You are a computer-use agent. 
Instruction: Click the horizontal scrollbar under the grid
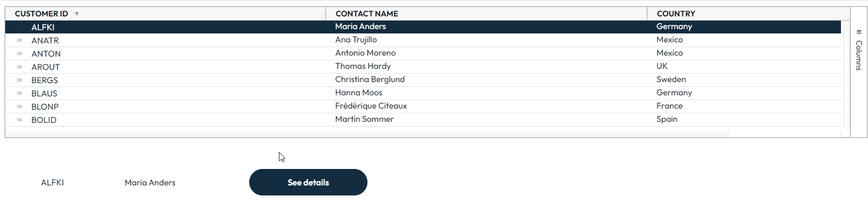pyautogui.click(x=367, y=134)
